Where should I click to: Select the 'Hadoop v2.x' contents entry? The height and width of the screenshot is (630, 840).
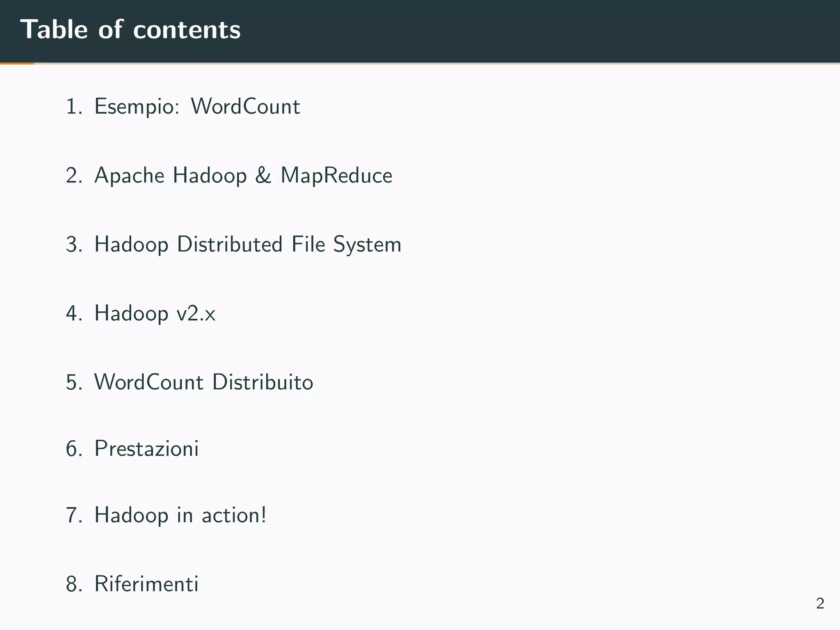pos(155,313)
